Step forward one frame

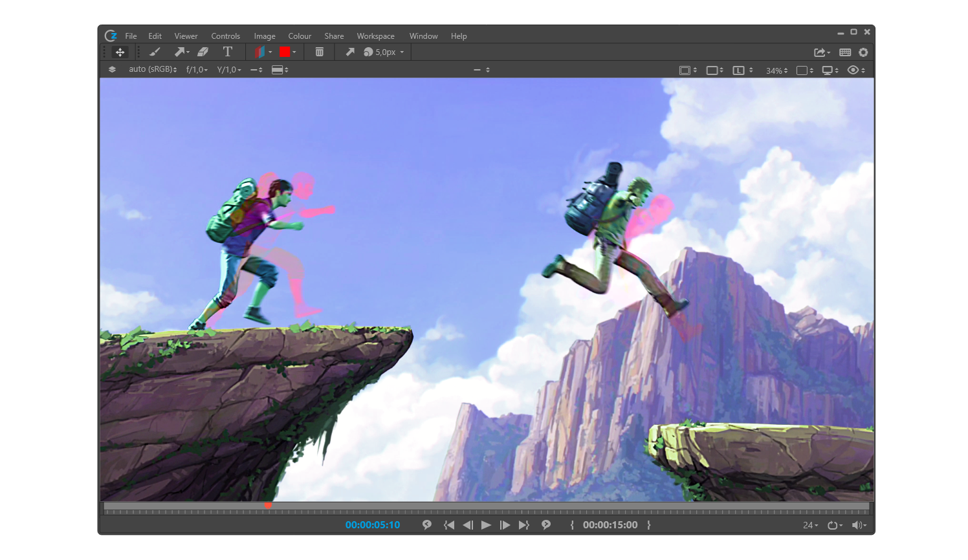click(505, 525)
